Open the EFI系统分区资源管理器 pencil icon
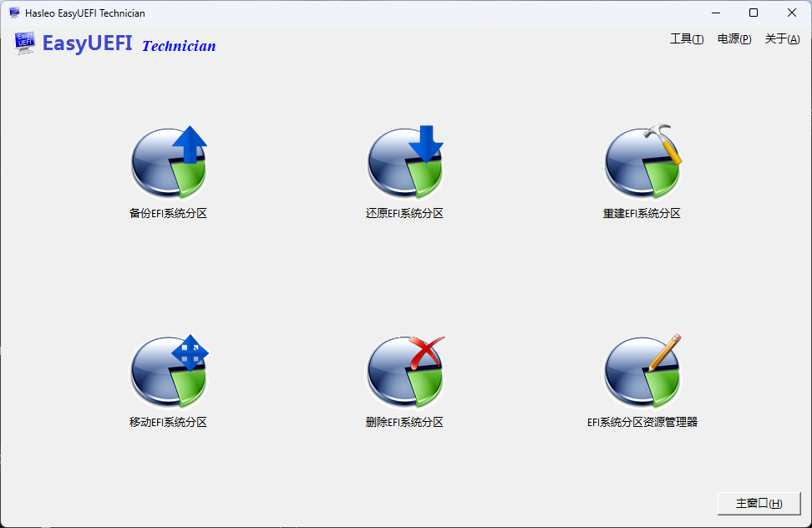The height and width of the screenshot is (528, 812). 642,371
